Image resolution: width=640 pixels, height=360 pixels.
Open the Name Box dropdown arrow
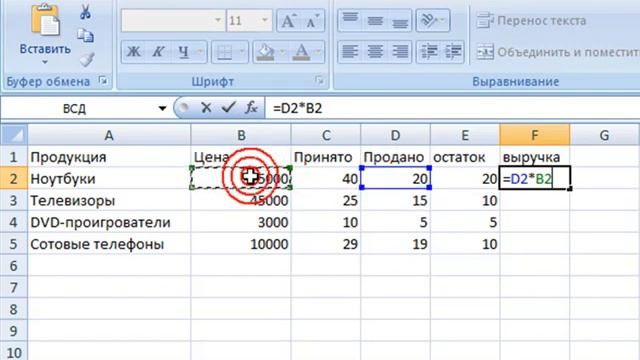[x=162, y=109]
